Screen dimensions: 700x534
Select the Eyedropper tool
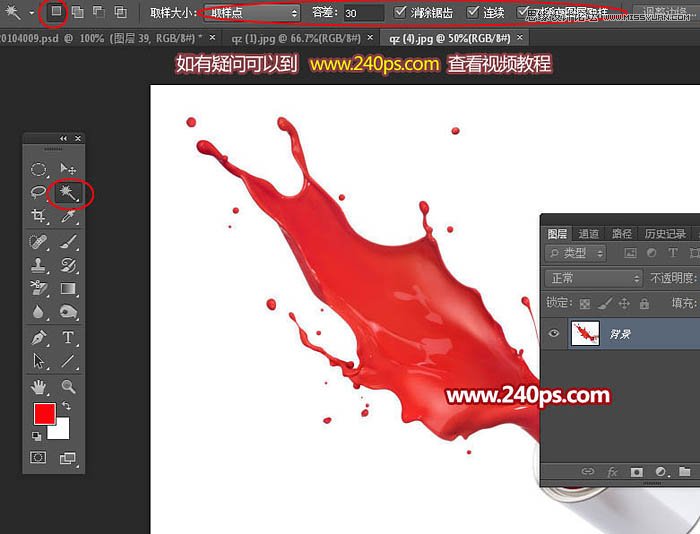pos(68,217)
